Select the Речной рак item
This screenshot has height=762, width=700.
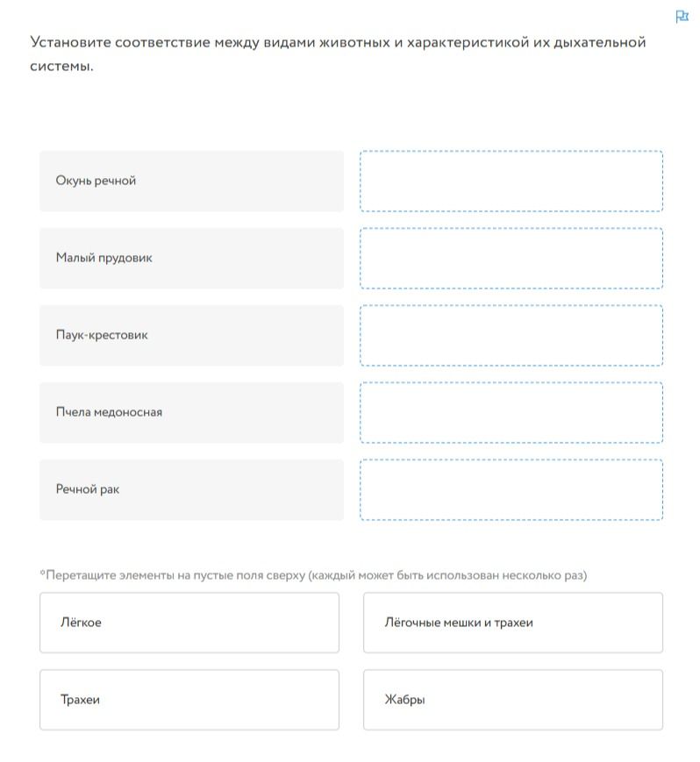[191, 490]
